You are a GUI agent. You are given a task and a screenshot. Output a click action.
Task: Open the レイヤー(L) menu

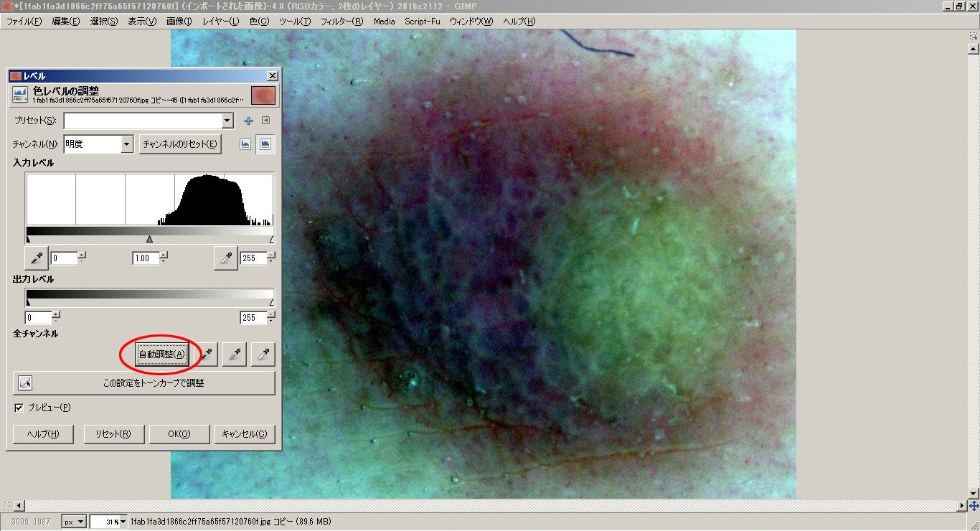[x=221, y=22]
